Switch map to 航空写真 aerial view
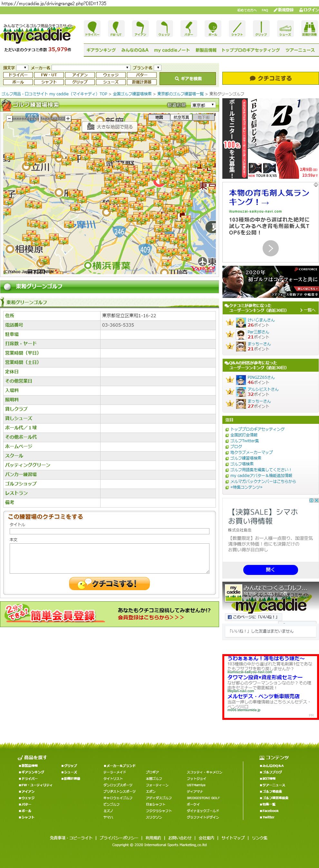The height and width of the screenshot is (868, 319). click(181, 117)
